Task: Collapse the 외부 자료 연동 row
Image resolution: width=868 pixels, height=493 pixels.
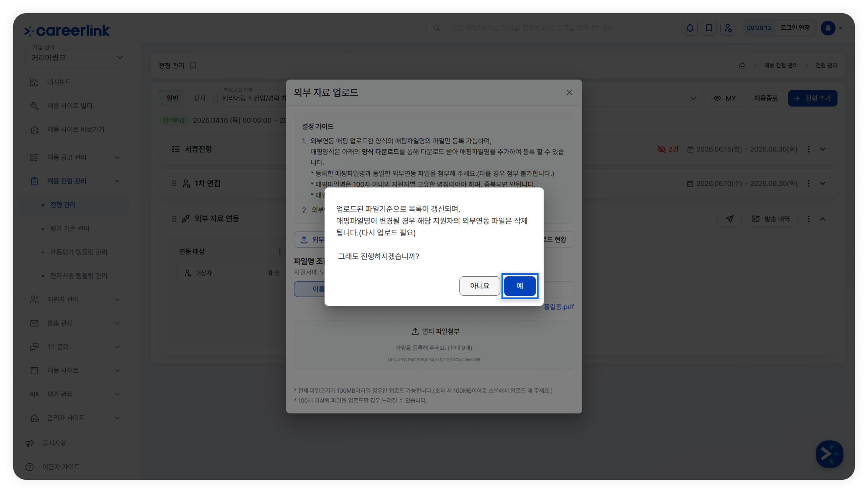Action: click(x=822, y=219)
